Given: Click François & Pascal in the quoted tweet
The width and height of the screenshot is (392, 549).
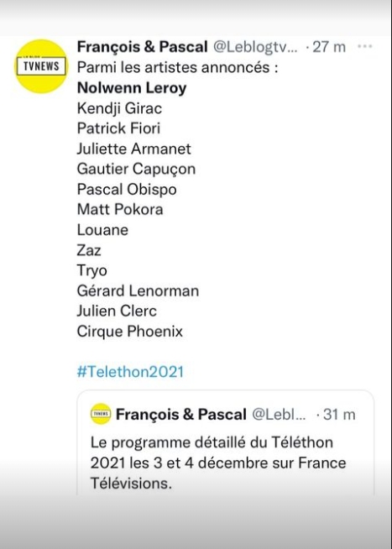Looking at the screenshot, I should pos(181,414).
